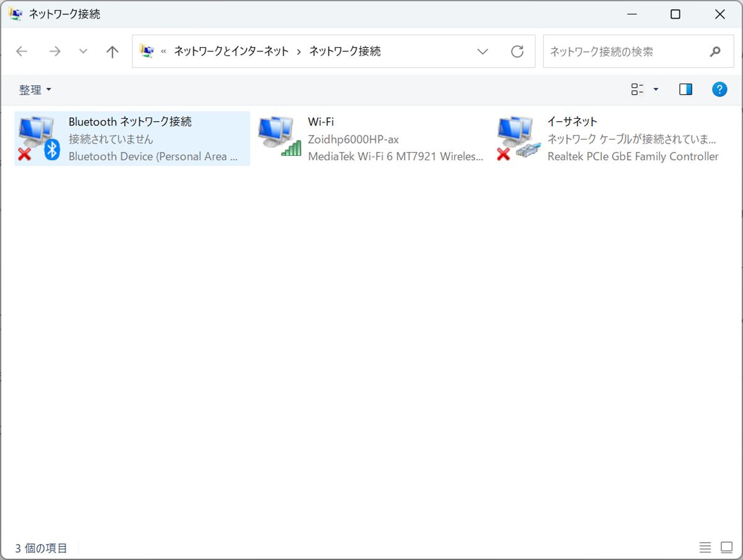Expand the hidden breadcrumb path chevrons
743x560 pixels.
pos(163,51)
